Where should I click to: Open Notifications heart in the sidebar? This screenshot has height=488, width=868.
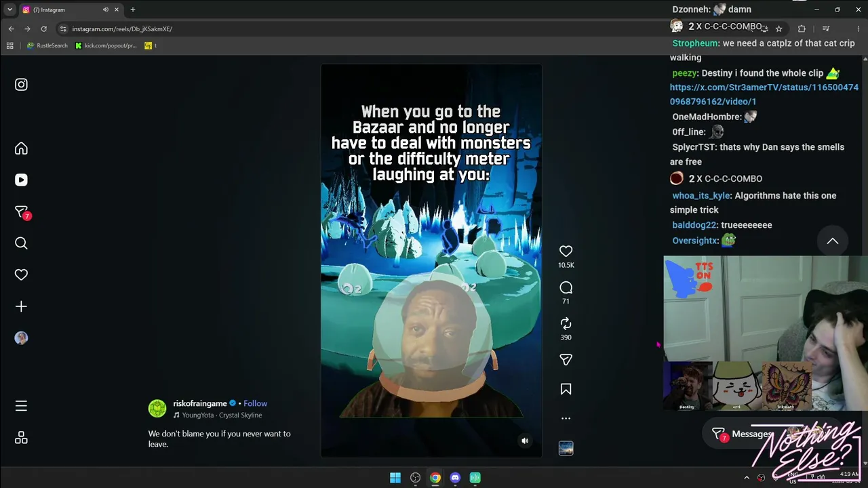21,274
